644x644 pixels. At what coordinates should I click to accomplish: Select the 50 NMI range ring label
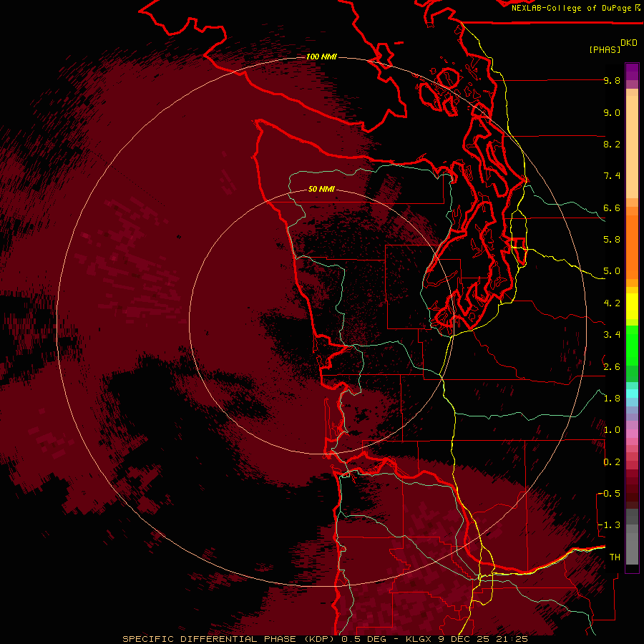(x=321, y=189)
